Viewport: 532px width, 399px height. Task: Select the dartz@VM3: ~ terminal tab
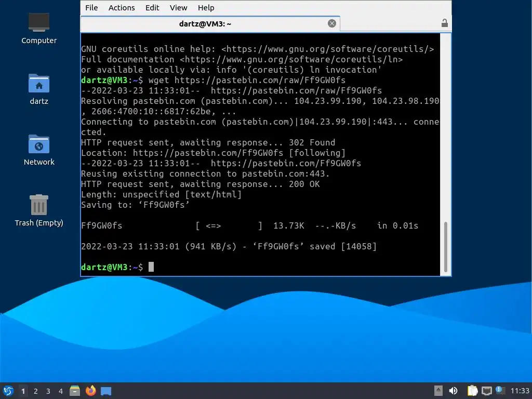coord(210,23)
